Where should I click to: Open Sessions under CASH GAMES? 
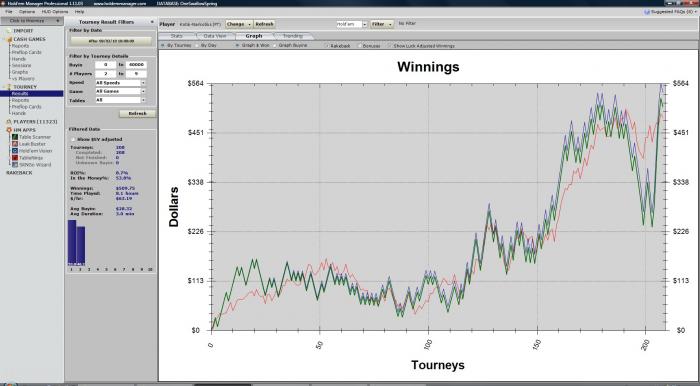pos(21,66)
